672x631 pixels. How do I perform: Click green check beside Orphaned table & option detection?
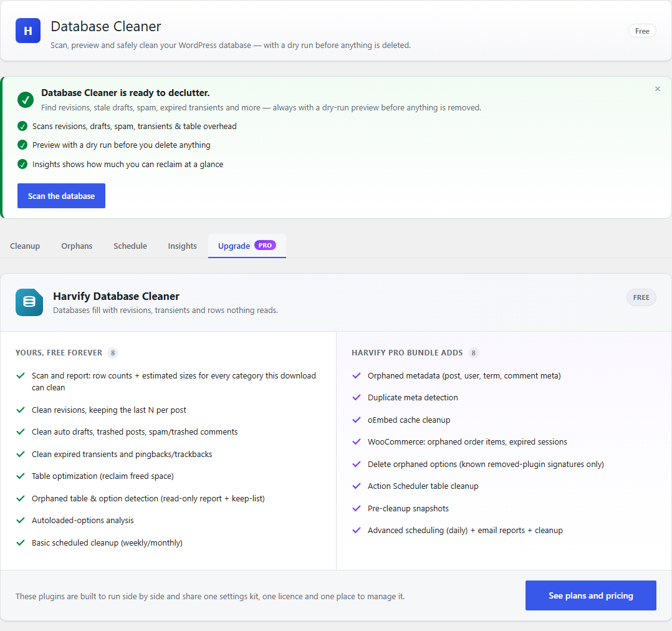[21, 498]
